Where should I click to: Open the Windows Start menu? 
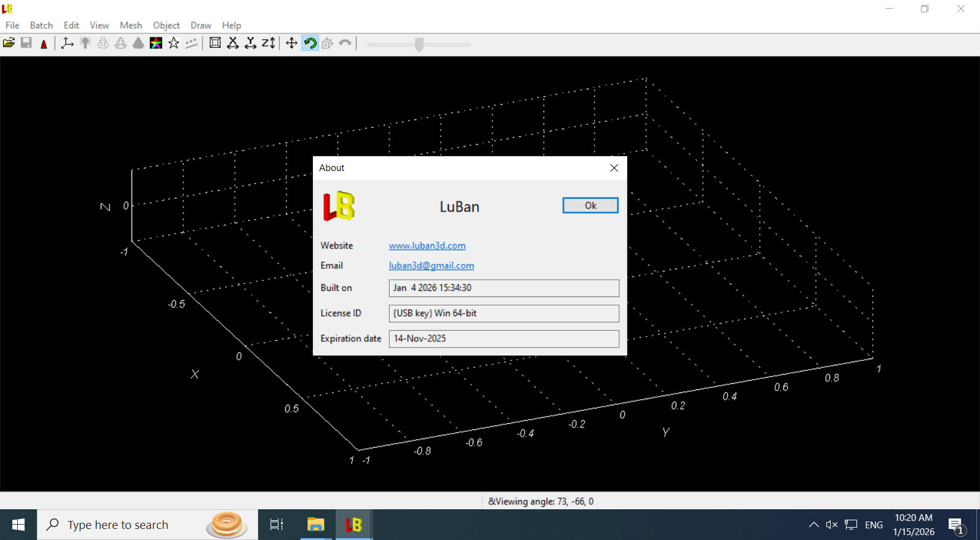click(18, 525)
